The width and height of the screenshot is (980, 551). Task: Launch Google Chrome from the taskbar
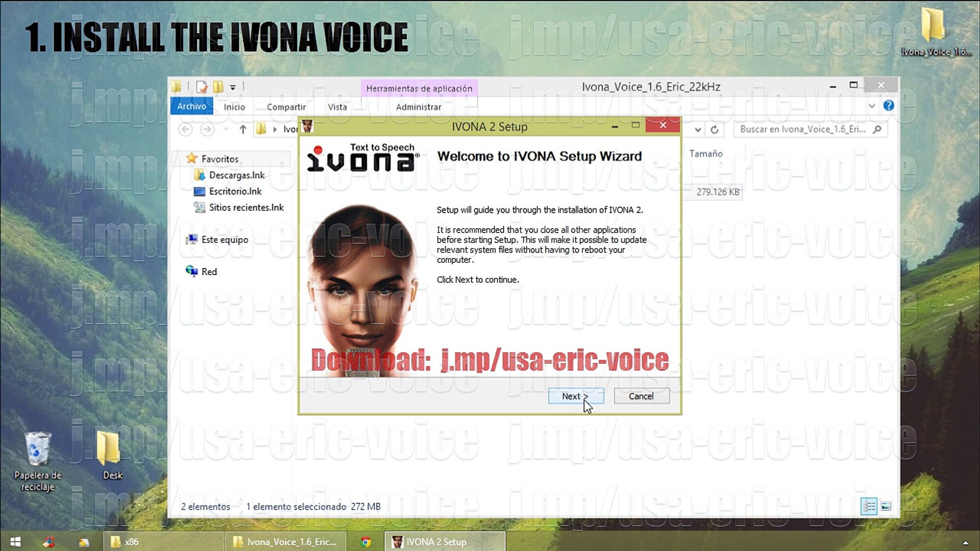click(x=365, y=541)
